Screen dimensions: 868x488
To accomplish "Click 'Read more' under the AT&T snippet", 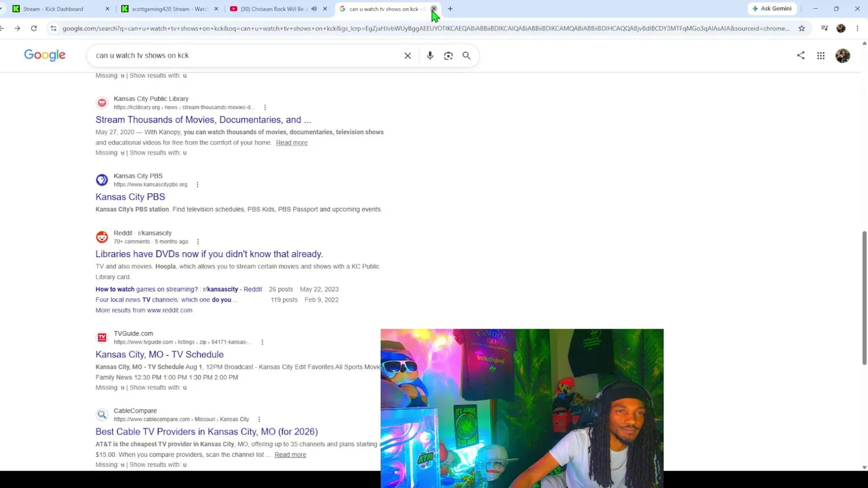I will (x=290, y=455).
